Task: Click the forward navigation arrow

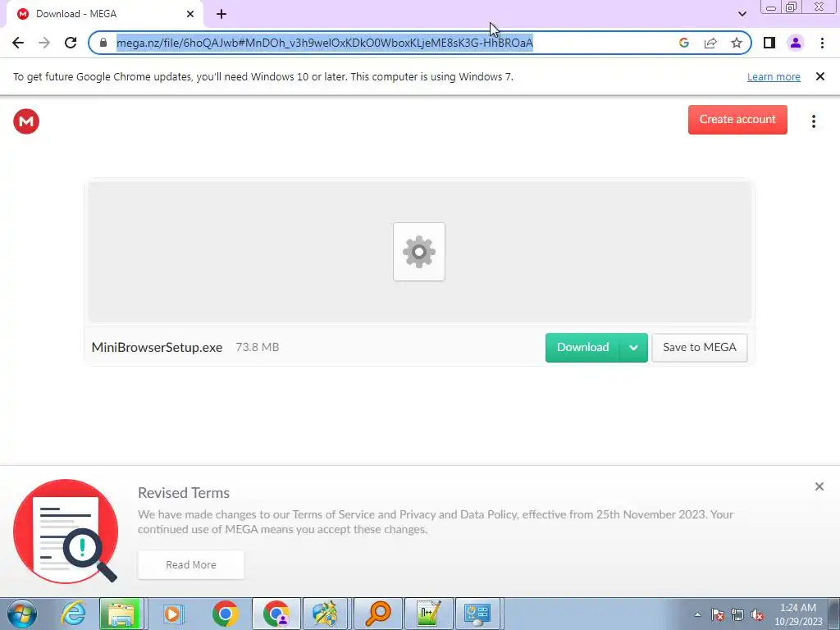Action: pyautogui.click(x=44, y=43)
